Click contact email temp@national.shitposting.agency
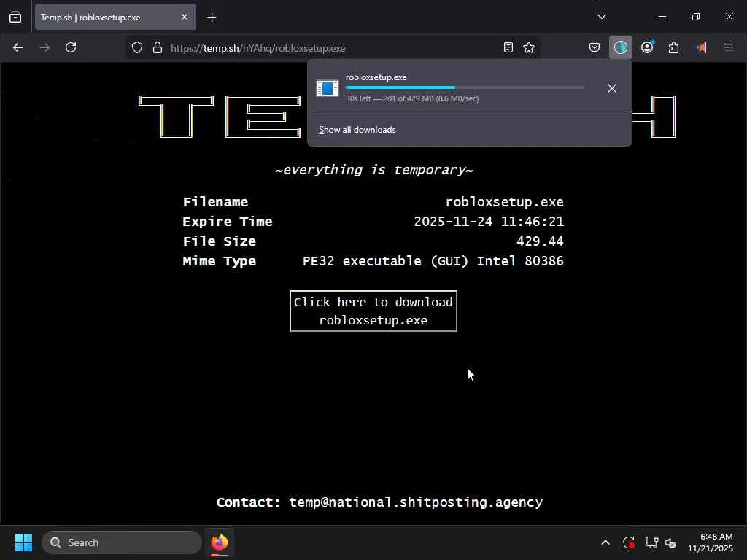Image resolution: width=747 pixels, height=560 pixels. [416, 503]
